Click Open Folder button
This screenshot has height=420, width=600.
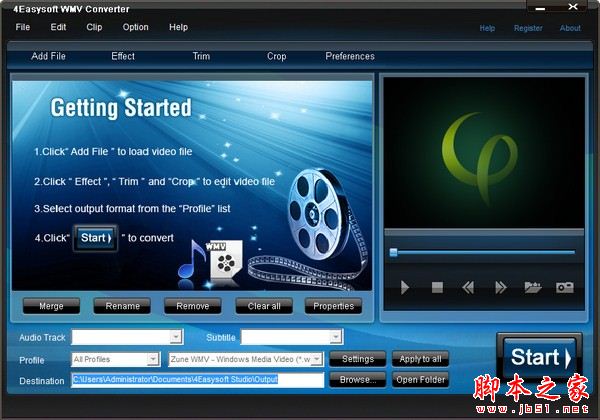tap(420, 380)
